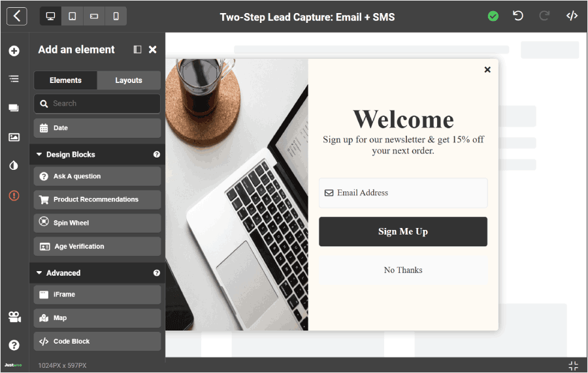Open the image library icon
The image size is (588, 373).
click(x=14, y=137)
